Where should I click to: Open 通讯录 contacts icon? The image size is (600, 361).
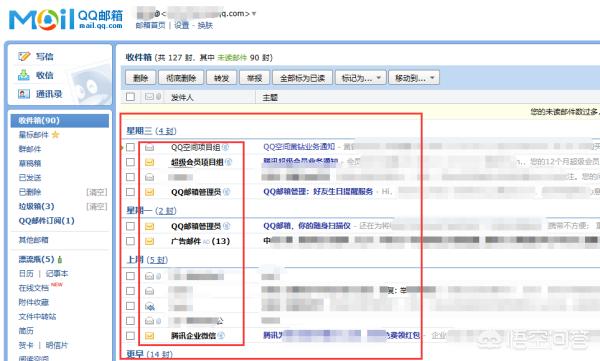(24, 94)
